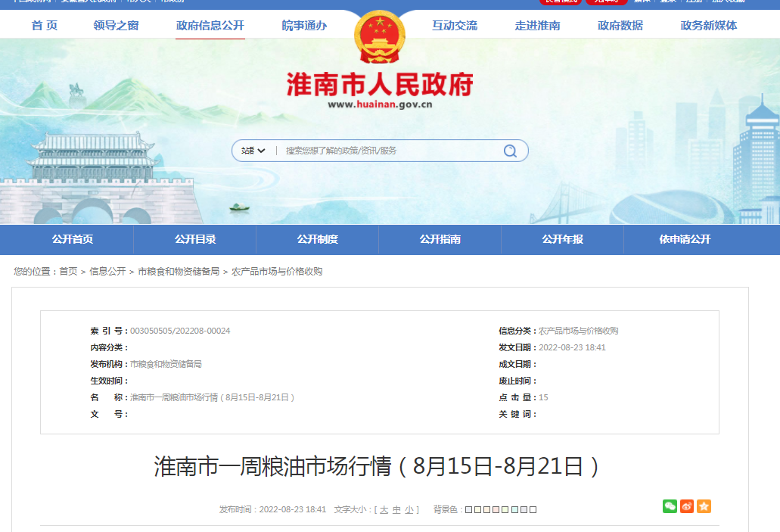
Task: Click inside the search input field
Action: [x=378, y=151]
